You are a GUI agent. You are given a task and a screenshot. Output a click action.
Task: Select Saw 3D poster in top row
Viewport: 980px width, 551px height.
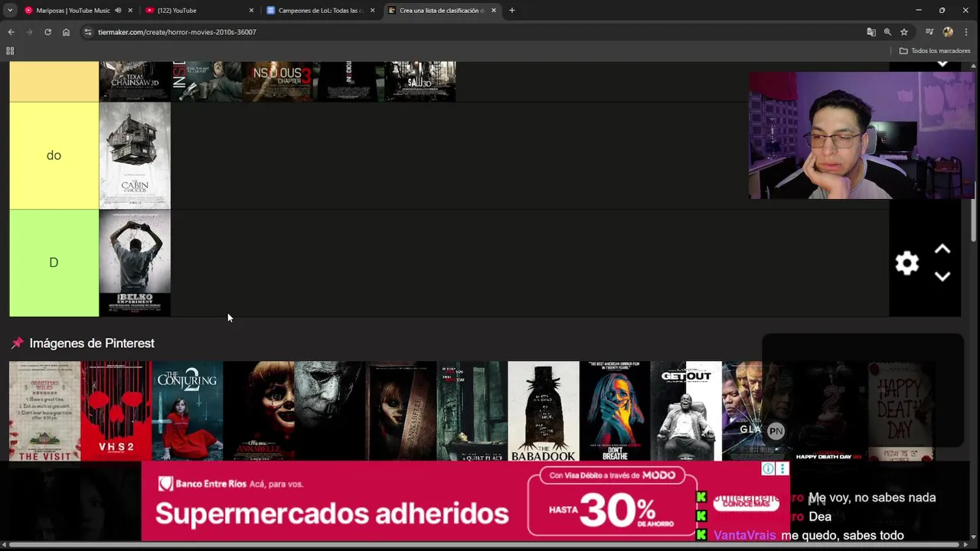click(x=420, y=81)
